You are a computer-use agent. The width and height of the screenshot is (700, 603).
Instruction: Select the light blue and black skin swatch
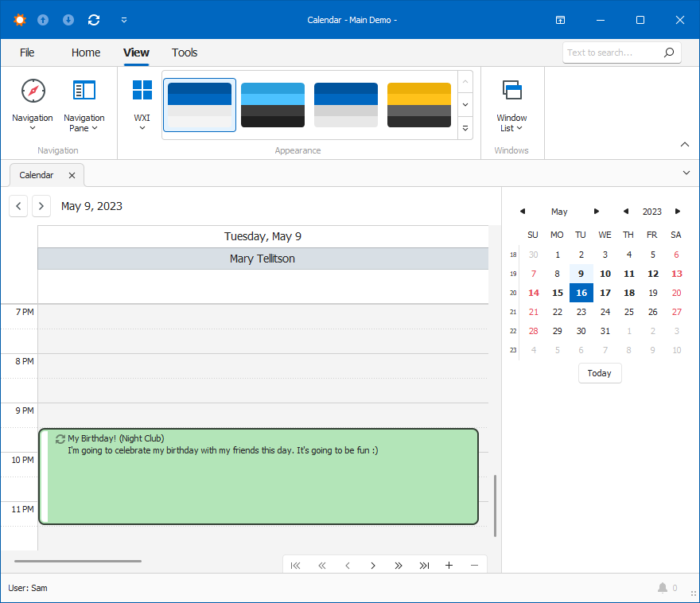point(273,105)
